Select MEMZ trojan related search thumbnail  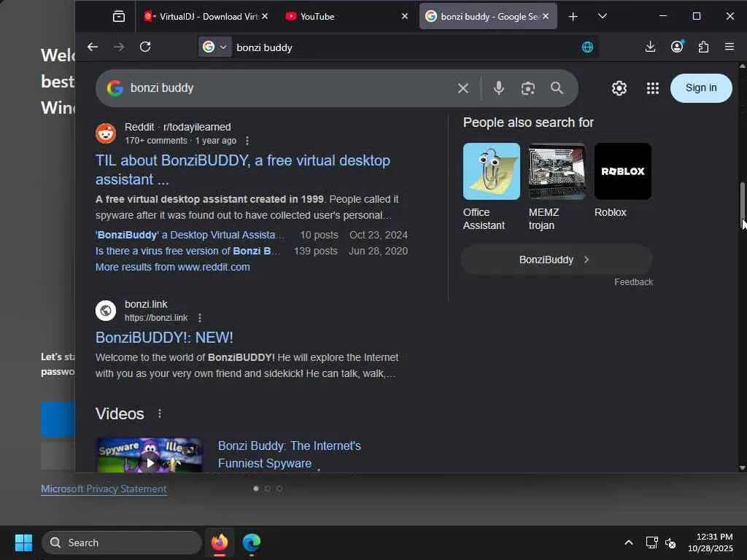click(557, 171)
